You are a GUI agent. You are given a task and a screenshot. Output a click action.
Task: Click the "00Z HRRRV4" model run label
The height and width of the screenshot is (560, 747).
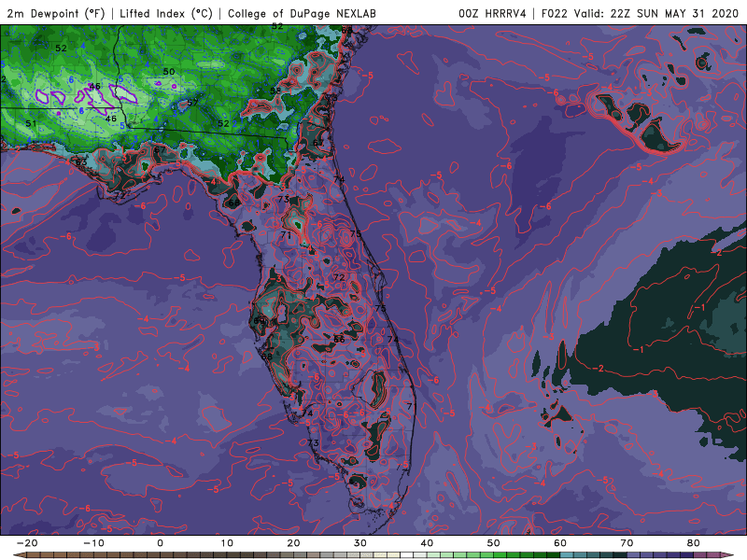point(492,13)
